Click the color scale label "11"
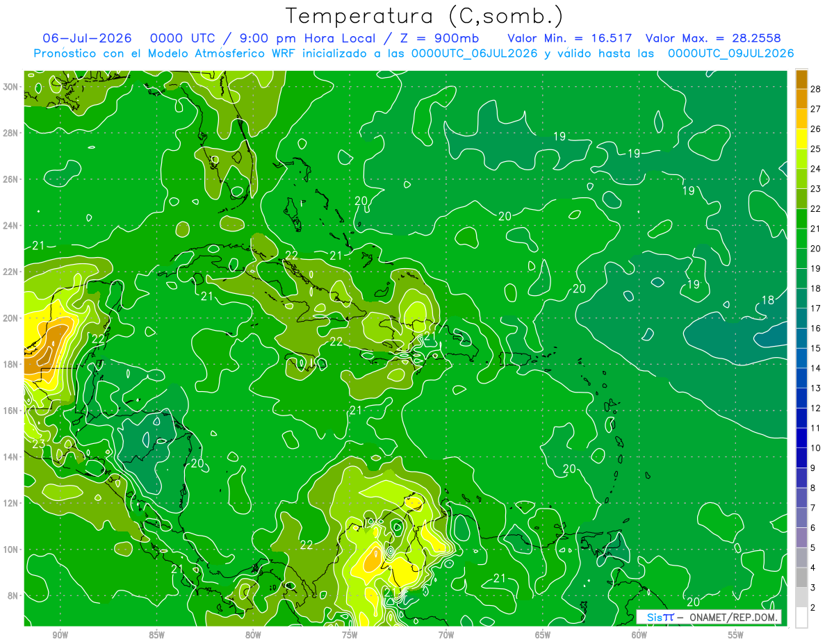834x644 pixels. tap(816, 429)
